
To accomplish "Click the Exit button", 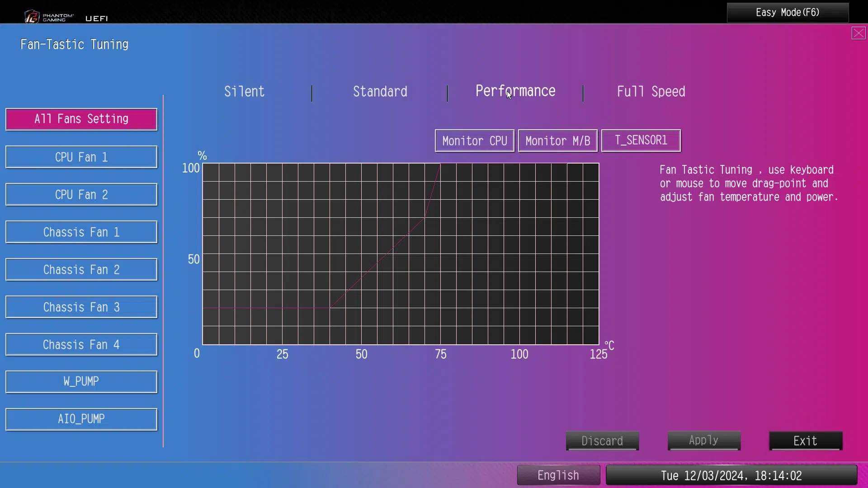I will 806,441.
